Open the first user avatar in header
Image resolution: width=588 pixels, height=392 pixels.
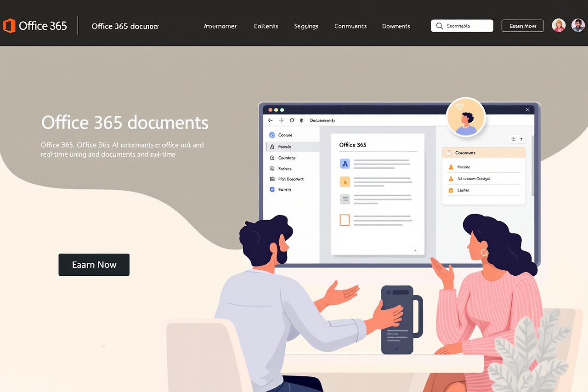pyautogui.click(x=559, y=25)
